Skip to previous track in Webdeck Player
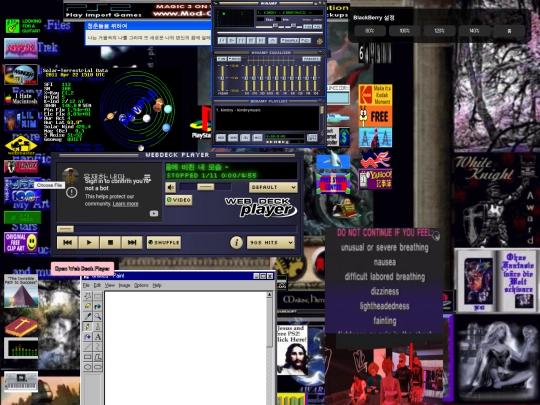Viewport: 540px width, 405px height. coord(68,242)
